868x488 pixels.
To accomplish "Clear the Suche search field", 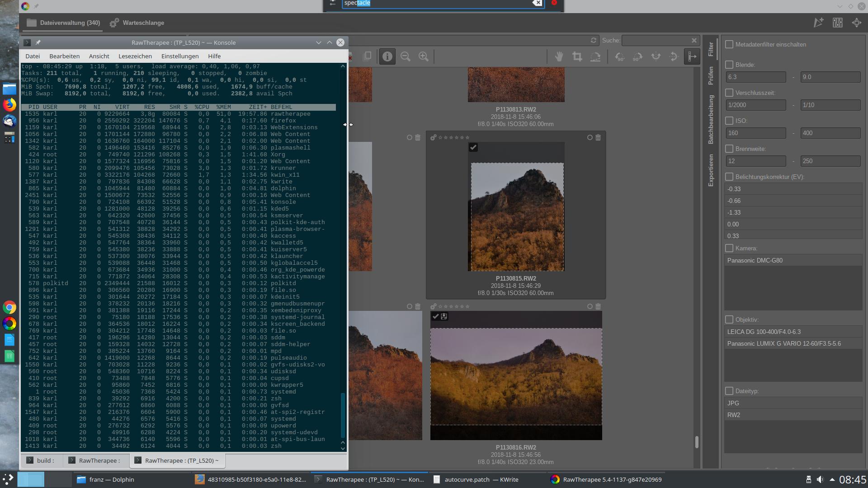I will point(694,40).
